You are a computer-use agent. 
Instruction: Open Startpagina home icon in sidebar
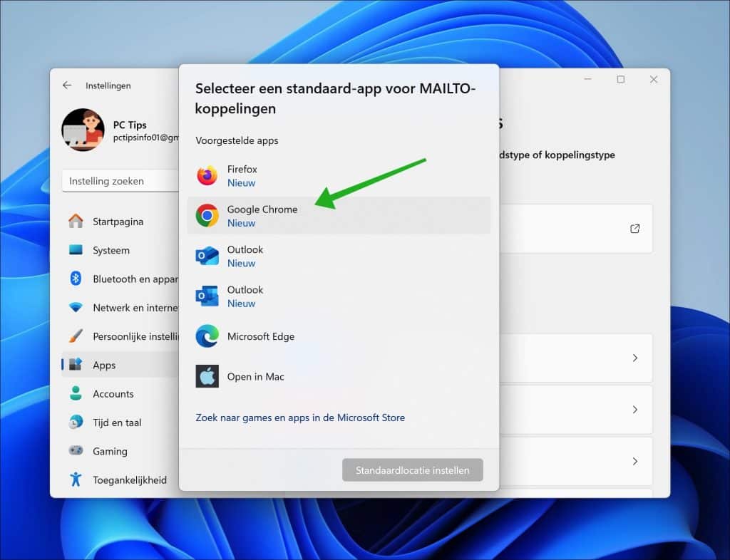click(76, 222)
